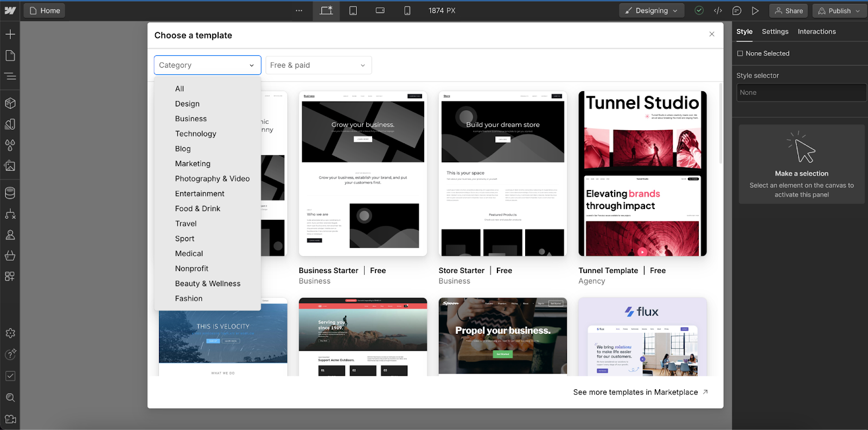Click the preview play icon
The height and width of the screenshot is (430, 868).
pos(755,11)
